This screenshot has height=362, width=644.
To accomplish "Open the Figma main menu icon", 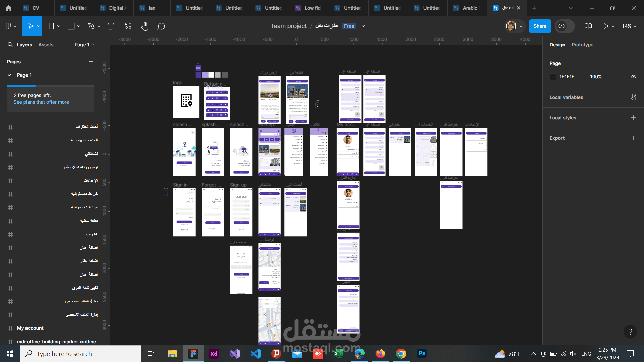I will tap(9, 26).
